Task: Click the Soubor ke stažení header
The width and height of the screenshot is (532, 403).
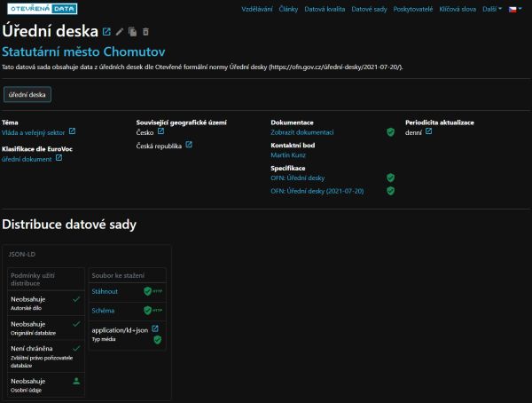Action: click(x=118, y=275)
